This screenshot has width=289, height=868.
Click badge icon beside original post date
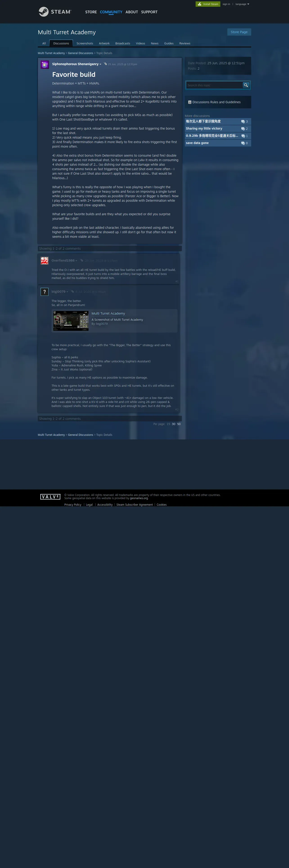click(105, 64)
